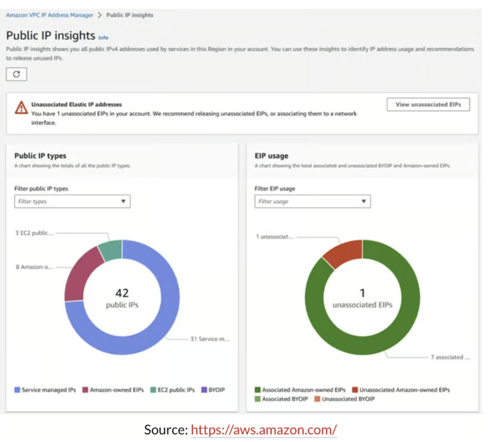Click View unassociated EIPs button

[x=428, y=105]
